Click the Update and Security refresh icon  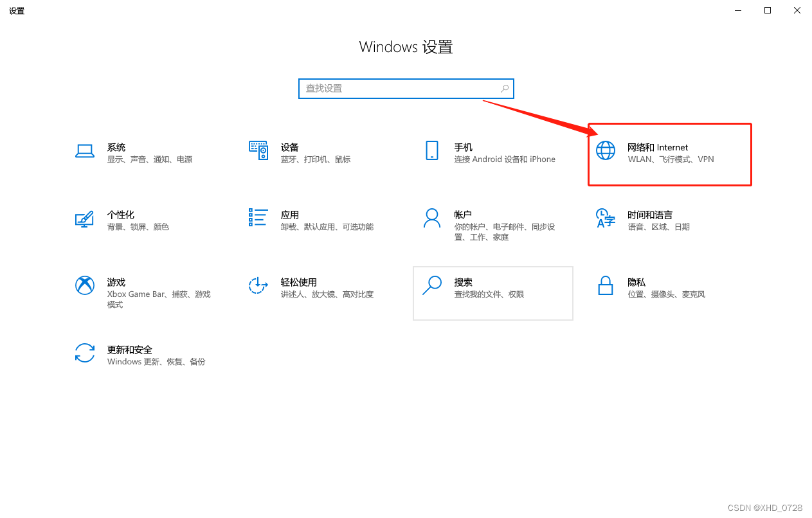[x=85, y=353]
